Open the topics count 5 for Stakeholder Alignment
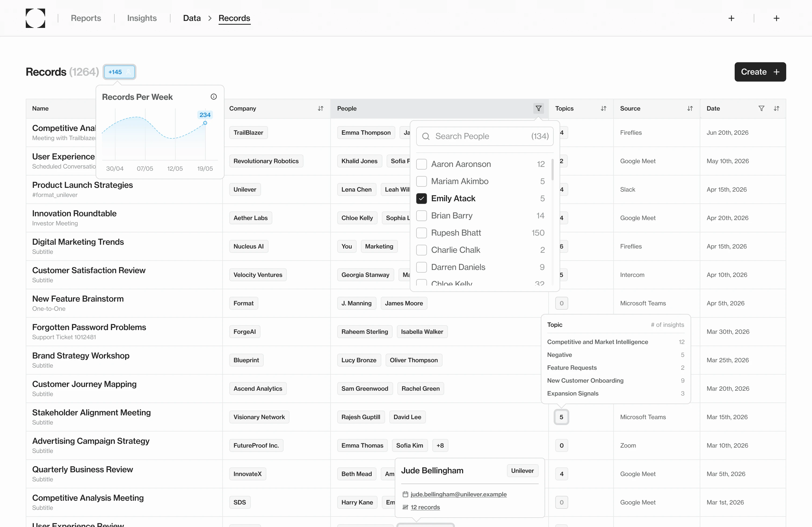The image size is (812, 527). [561, 417]
